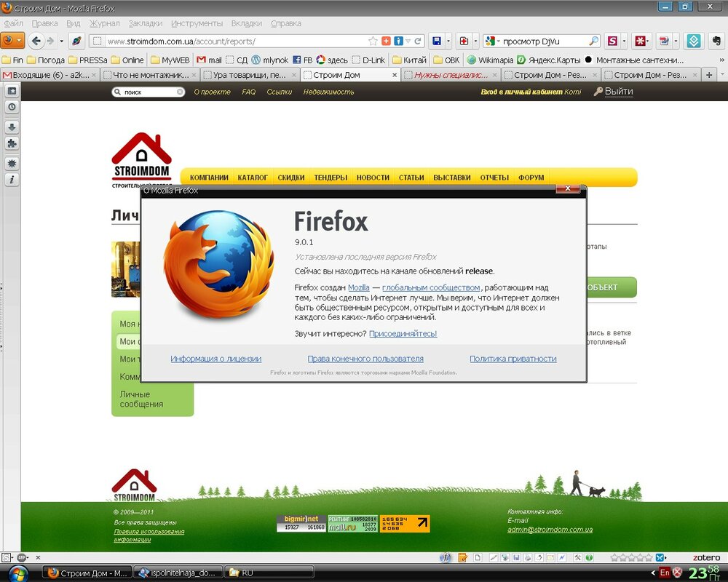Click the En language indicator in tray
The width and height of the screenshot is (728, 582).
coord(665,573)
